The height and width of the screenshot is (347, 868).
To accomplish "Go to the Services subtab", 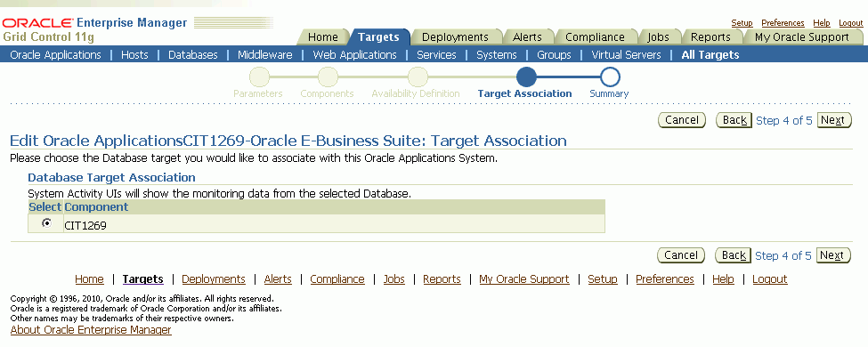I will tap(437, 55).
